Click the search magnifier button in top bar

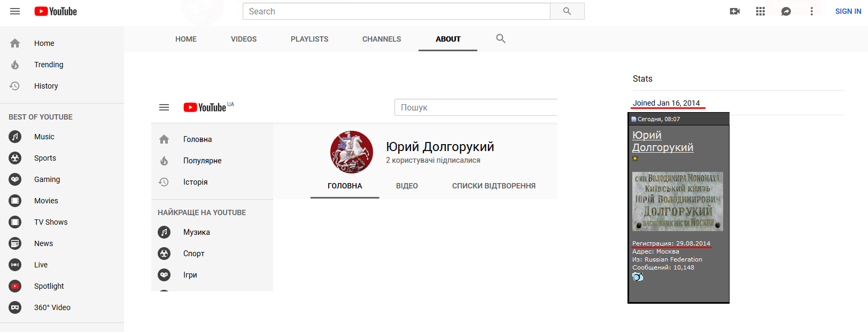(567, 11)
